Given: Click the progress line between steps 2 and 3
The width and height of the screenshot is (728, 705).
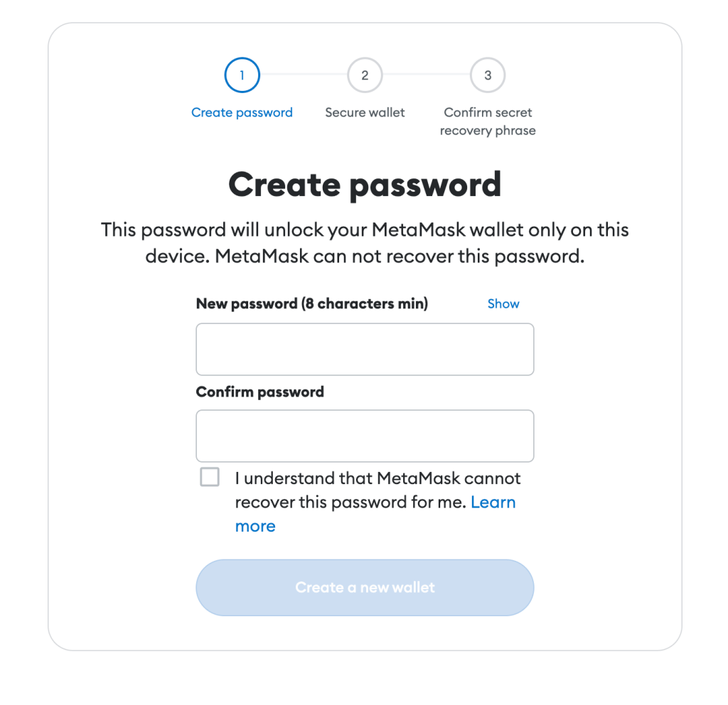Looking at the screenshot, I should click(x=427, y=75).
